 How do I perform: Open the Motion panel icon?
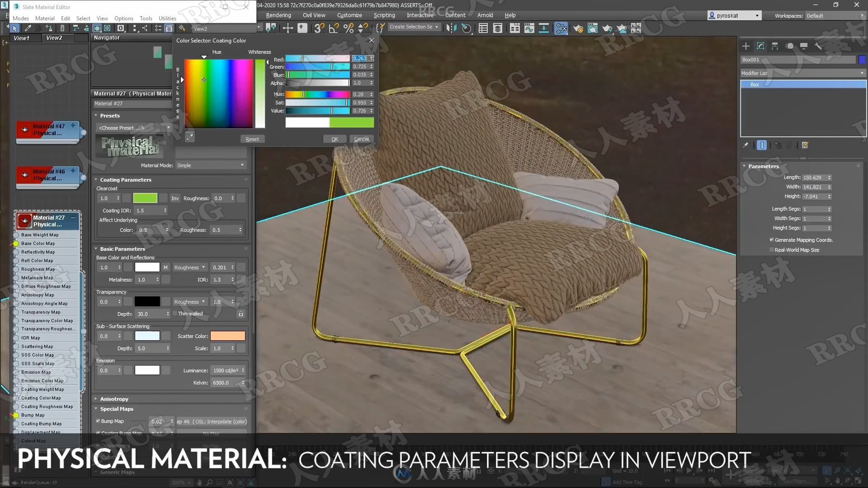coord(789,46)
